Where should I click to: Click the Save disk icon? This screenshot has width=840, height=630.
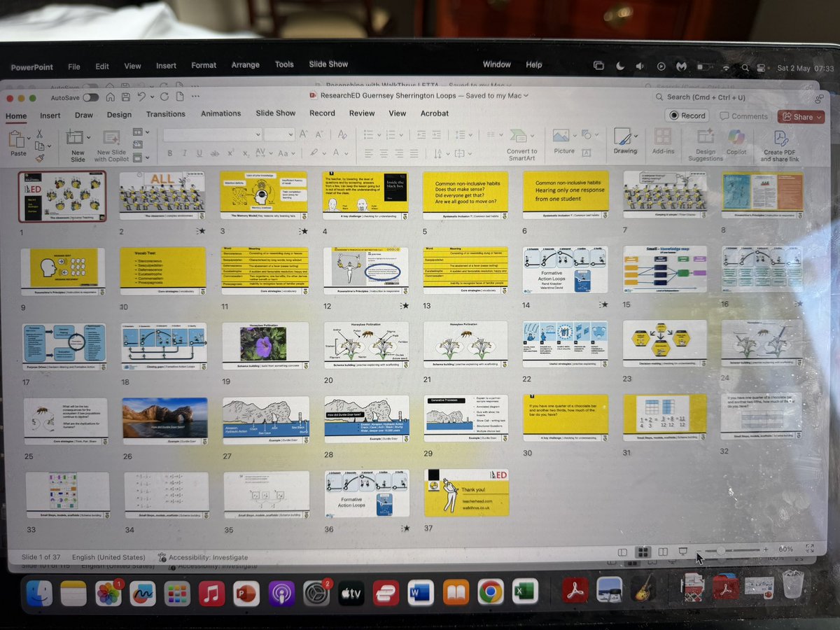tap(125, 97)
